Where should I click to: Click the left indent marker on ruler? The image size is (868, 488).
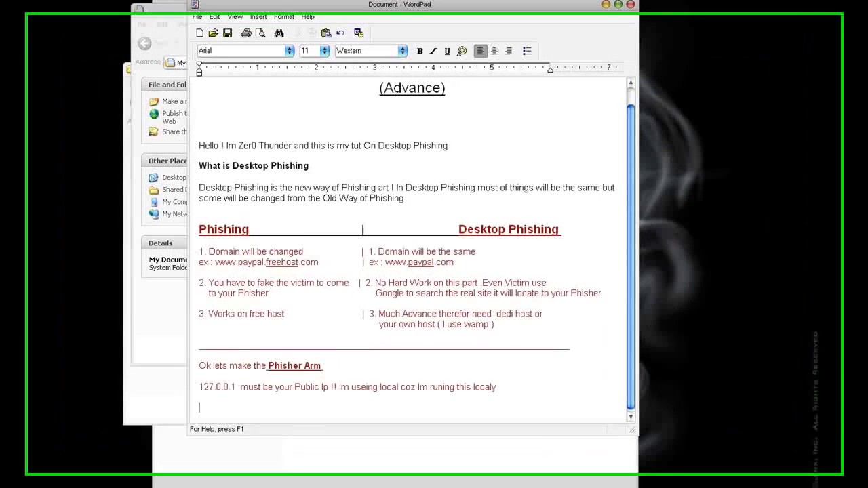point(199,68)
